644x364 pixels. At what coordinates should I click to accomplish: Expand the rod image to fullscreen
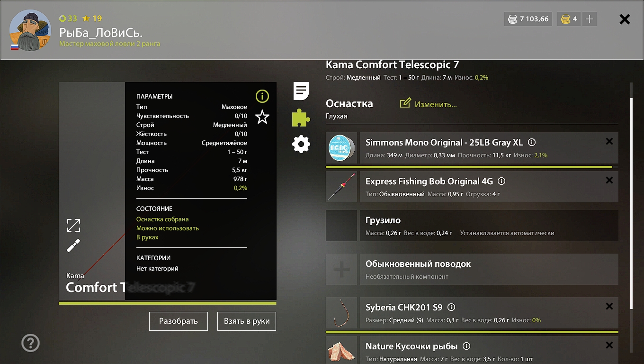(73, 226)
